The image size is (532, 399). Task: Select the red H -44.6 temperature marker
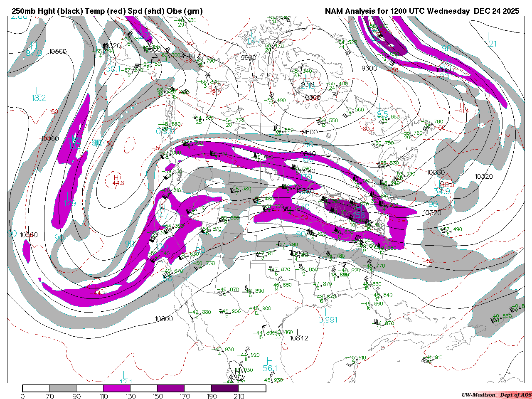tap(116, 179)
